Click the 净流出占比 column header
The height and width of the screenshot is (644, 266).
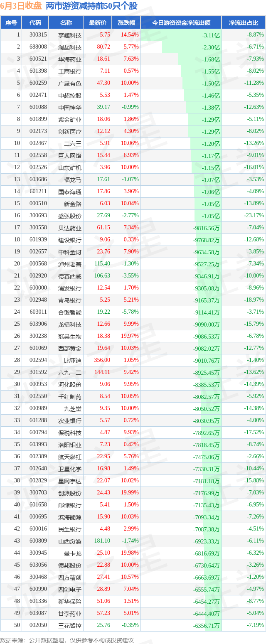(x=244, y=23)
